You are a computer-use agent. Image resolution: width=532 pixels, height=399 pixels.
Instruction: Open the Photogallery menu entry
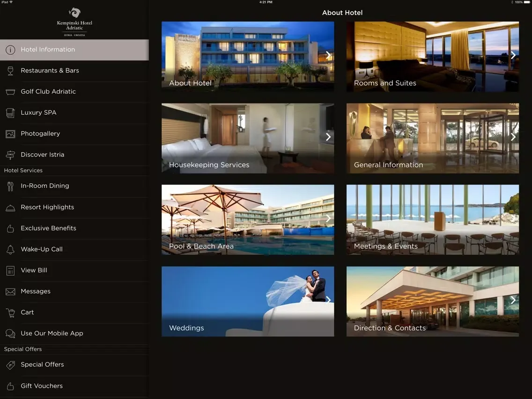click(x=74, y=134)
